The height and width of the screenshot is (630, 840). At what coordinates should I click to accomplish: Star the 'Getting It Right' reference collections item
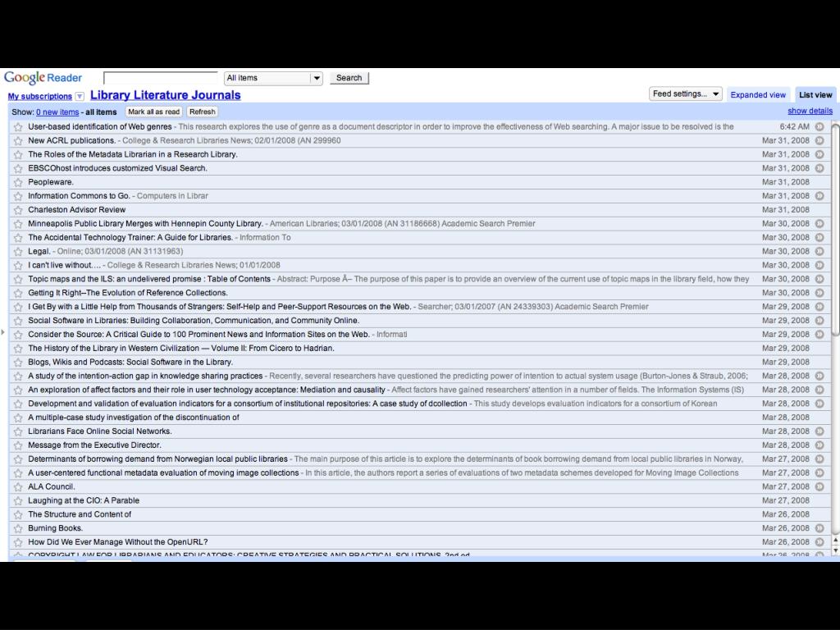click(18, 293)
